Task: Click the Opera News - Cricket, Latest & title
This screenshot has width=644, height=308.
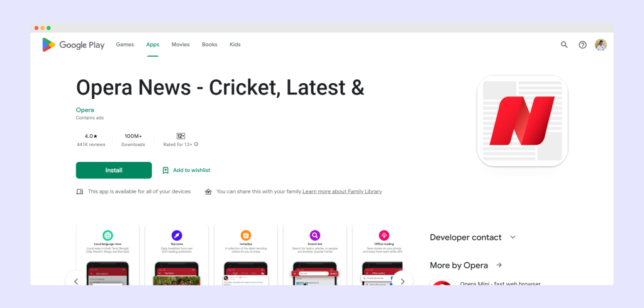Action: pos(220,88)
